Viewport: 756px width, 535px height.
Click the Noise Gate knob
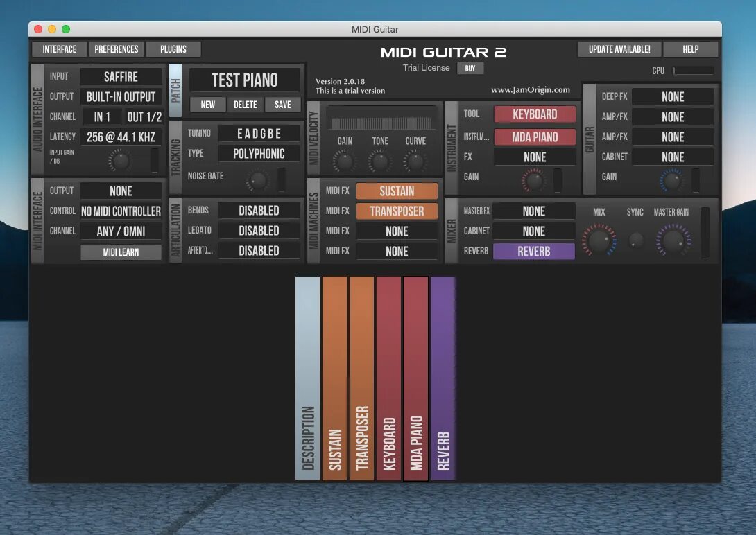(x=257, y=180)
